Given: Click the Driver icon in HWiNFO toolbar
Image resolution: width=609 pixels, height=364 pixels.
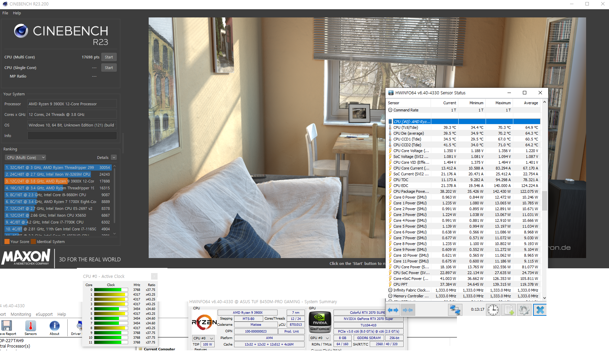Looking at the screenshot, I should click(x=79, y=325).
